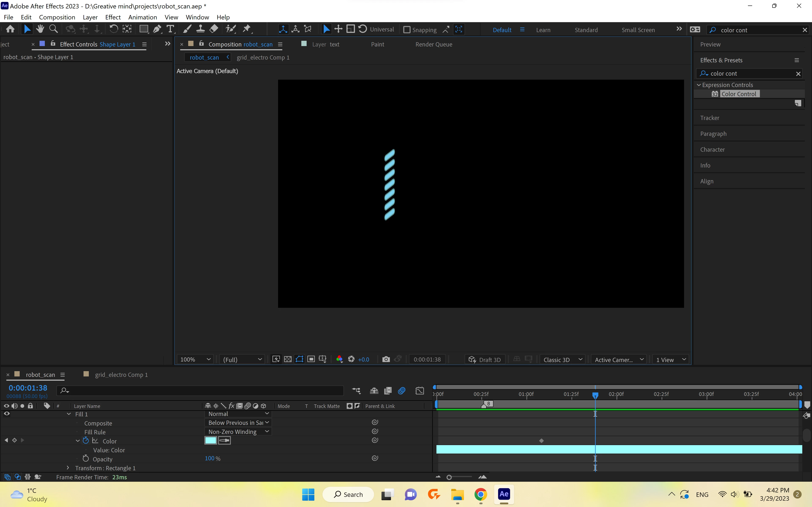Image resolution: width=812 pixels, height=507 pixels.
Task: Select the Type tool
Action: point(170,30)
